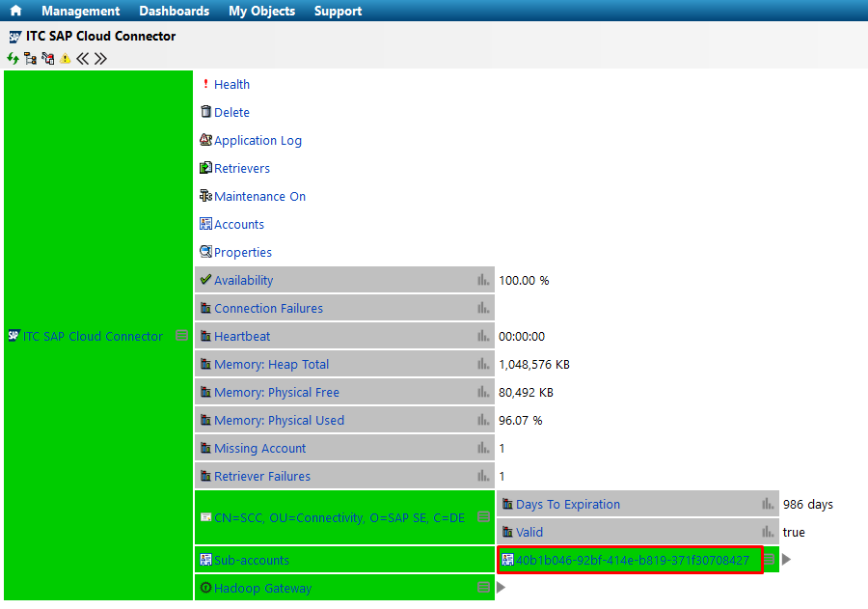868x609 pixels.
Task: Expand the sub-account 40b1b046 arrow
Action: point(787,560)
